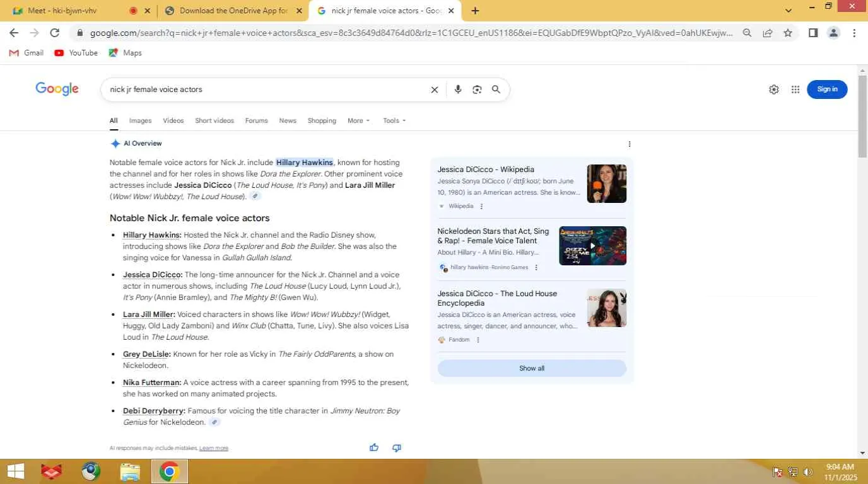868x484 pixels.
Task: Expand the More search filters dropdown
Action: point(358,120)
